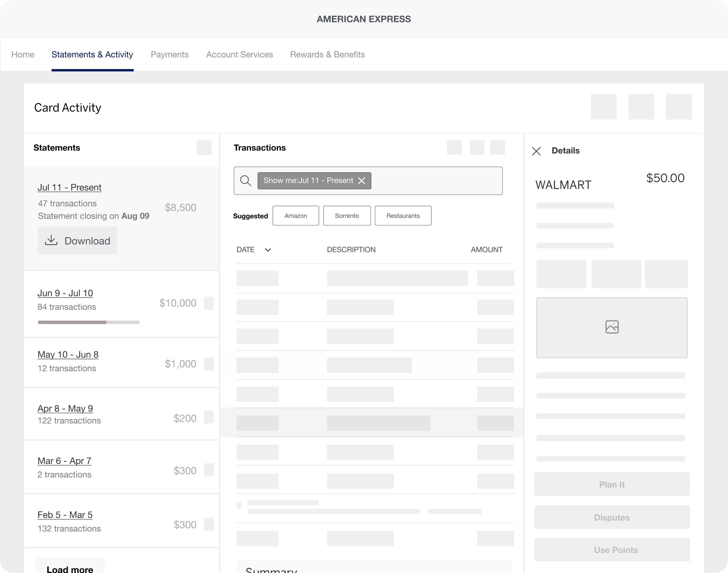Select the highlighted transaction row in the table

(372, 423)
